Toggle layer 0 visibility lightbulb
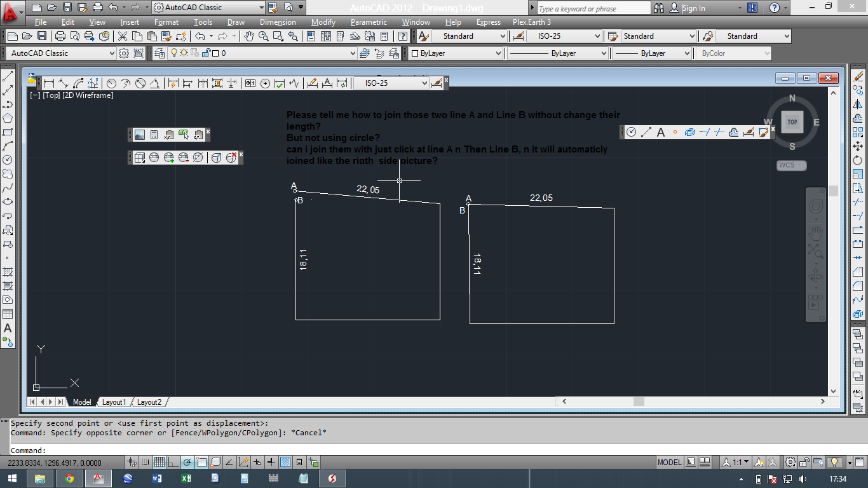 173,53
